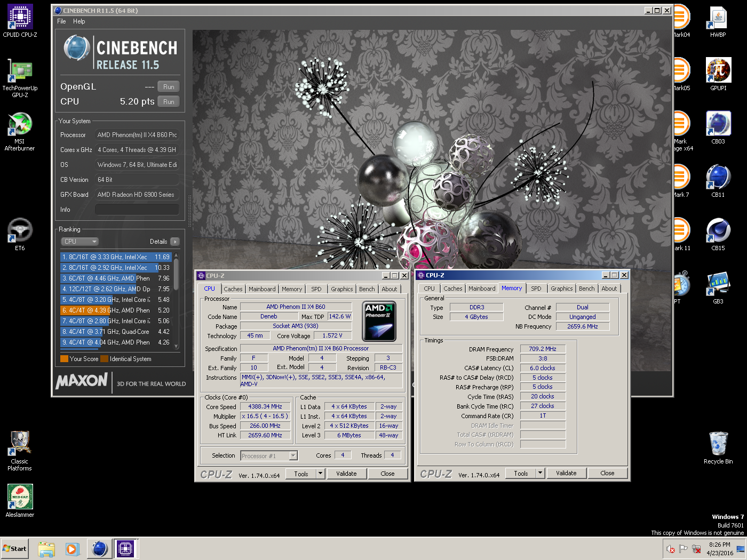This screenshot has height=560, width=747.
Task: Open TechPowerUp GPU-Z desktop icon
Action: [20, 78]
